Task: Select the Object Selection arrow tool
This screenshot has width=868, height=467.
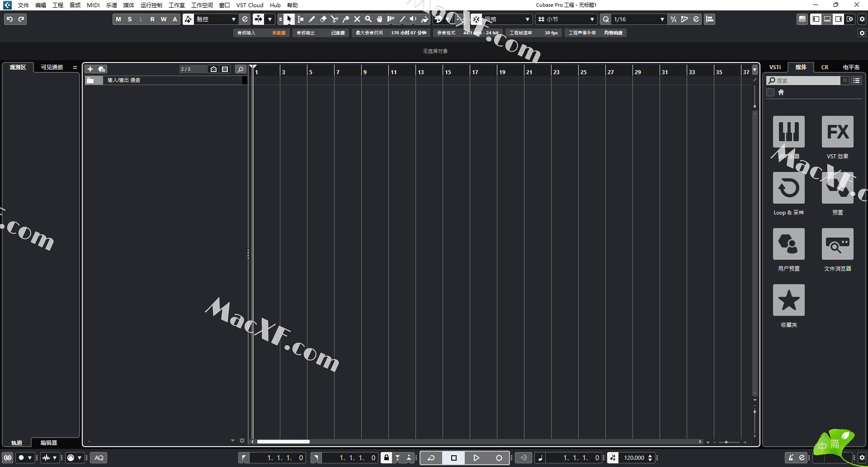Action: [x=289, y=19]
